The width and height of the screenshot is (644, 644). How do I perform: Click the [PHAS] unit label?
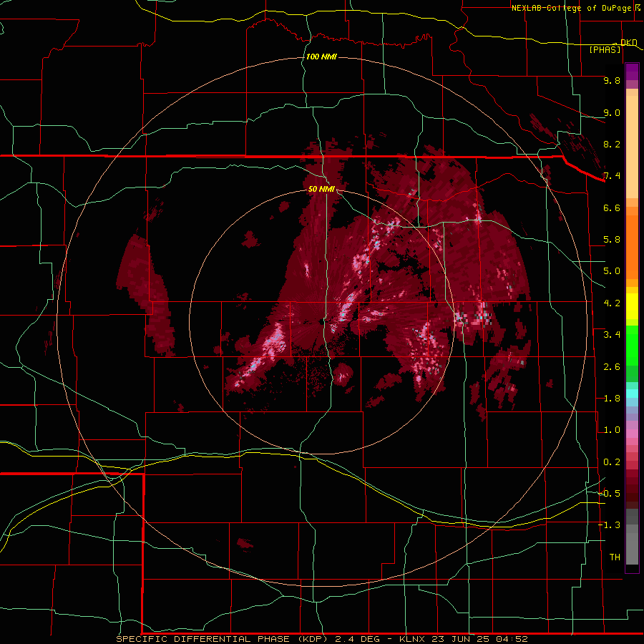pos(605,49)
